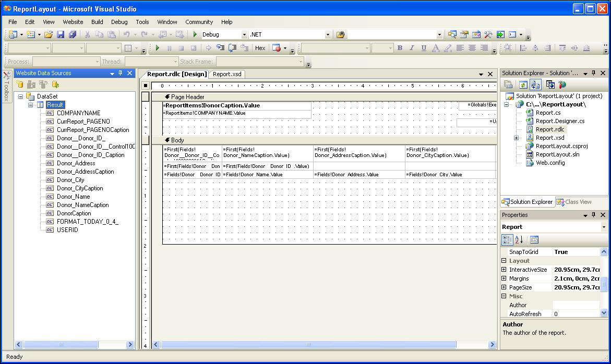The image size is (611, 364).
Task: Click the Start Page green arrow toolbar icon
Action: click(x=500, y=34)
